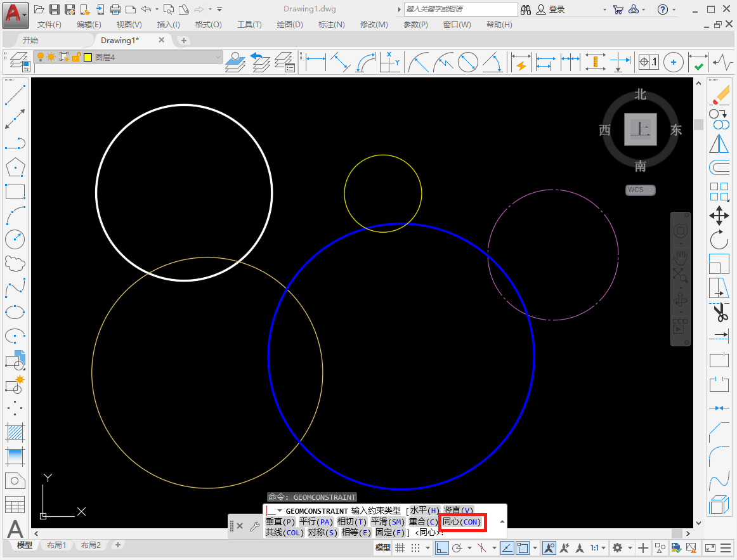The height and width of the screenshot is (560, 737).
Task: Click the Move tool icon
Action: point(719,216)
